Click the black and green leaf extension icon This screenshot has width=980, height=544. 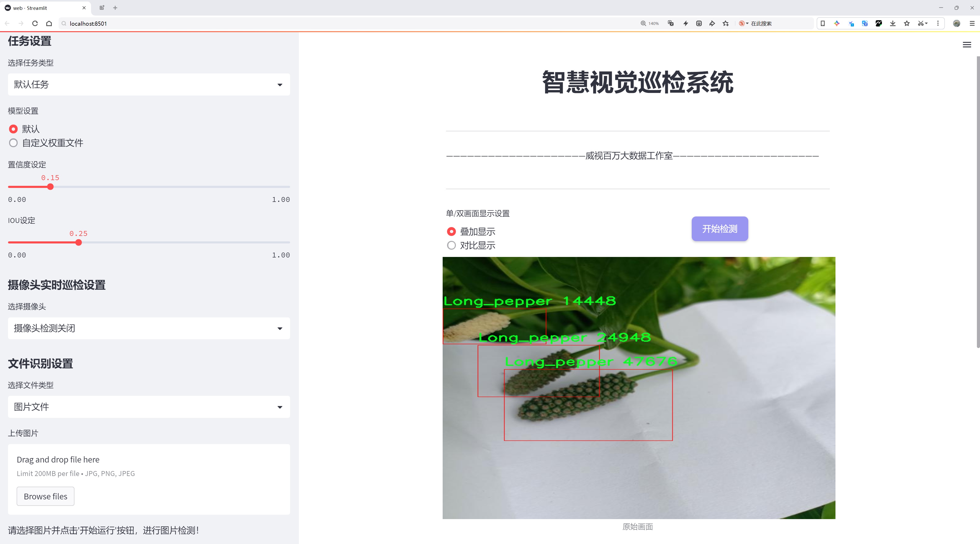tap(879, 23)
